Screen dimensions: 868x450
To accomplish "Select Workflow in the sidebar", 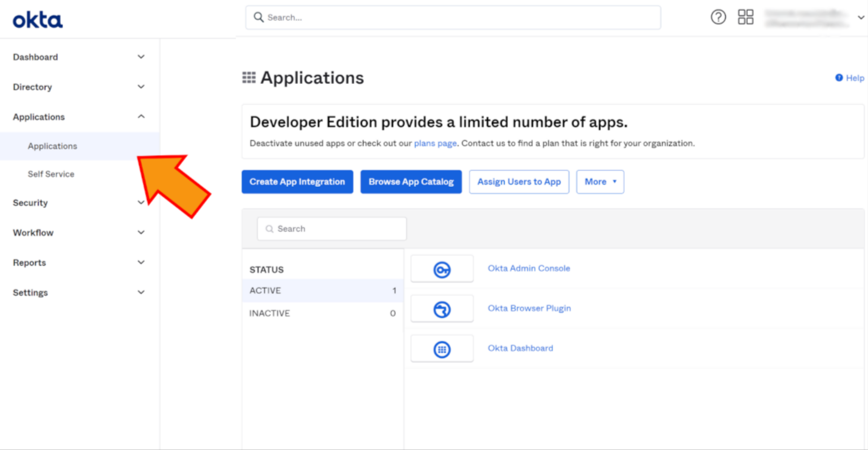I will click(x=33, y=233).
